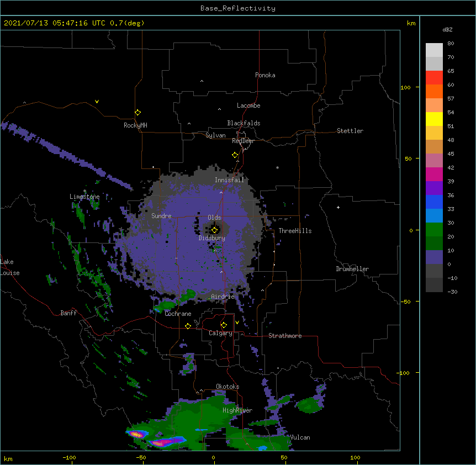The height and width of the screenshot is (465, 476).
Task: Click the Didsbury town label
Action: pyautogui.click(x=212, y=238)
